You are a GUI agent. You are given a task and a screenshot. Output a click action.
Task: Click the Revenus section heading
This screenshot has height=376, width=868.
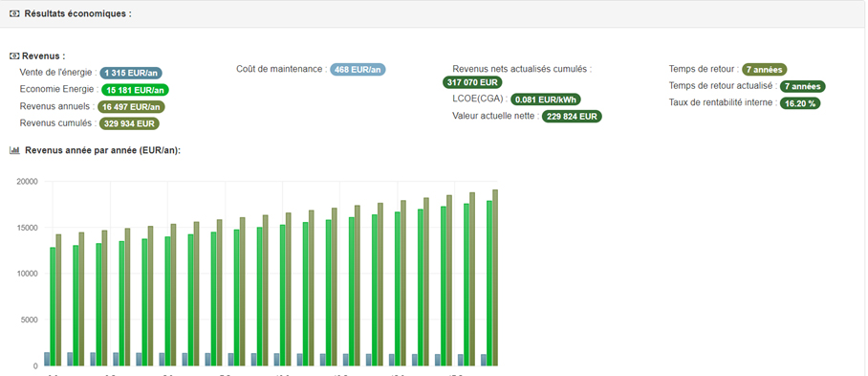pyautogui.click(x=44, y=55)
